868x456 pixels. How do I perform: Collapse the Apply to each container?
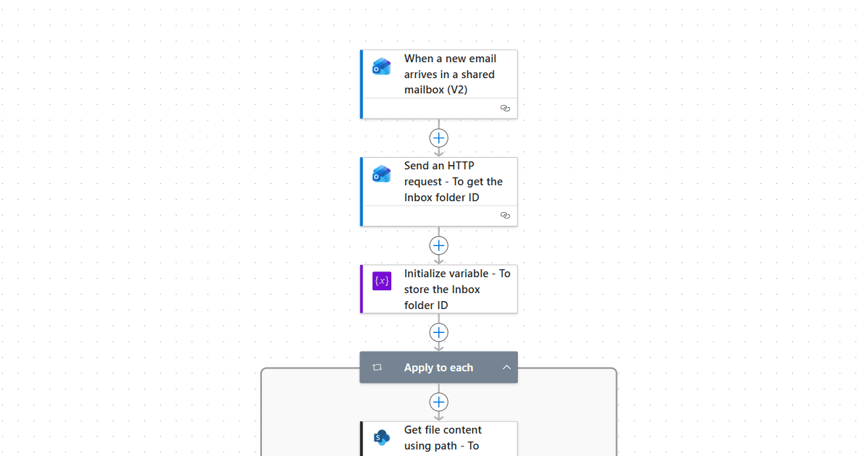tap(507, 367)
